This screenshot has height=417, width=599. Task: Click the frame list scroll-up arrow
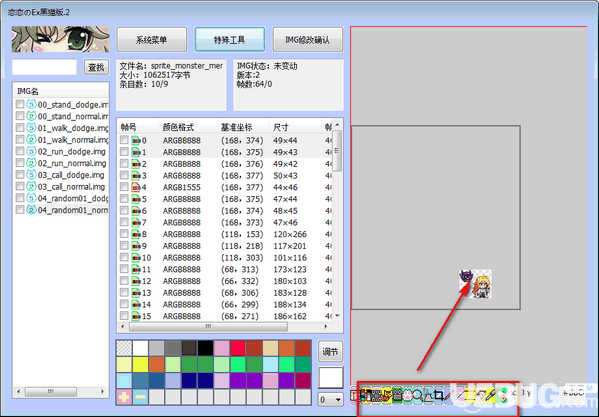tap(337, 124)
